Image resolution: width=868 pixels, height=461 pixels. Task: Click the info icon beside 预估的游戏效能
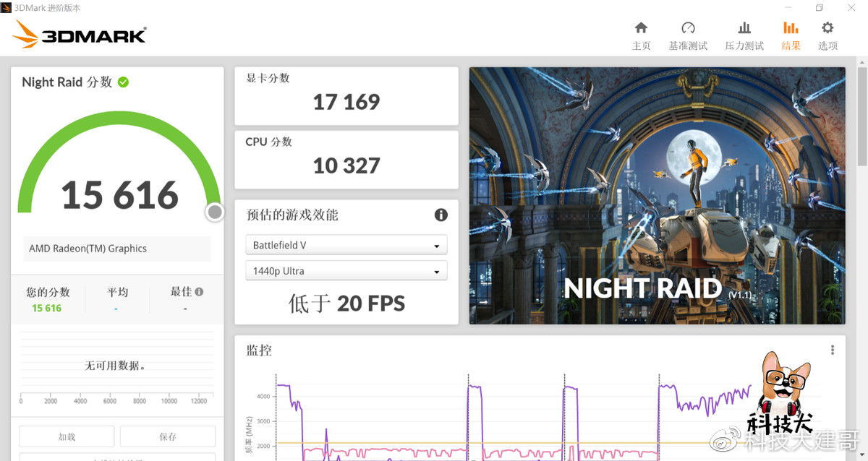[441, 215]
